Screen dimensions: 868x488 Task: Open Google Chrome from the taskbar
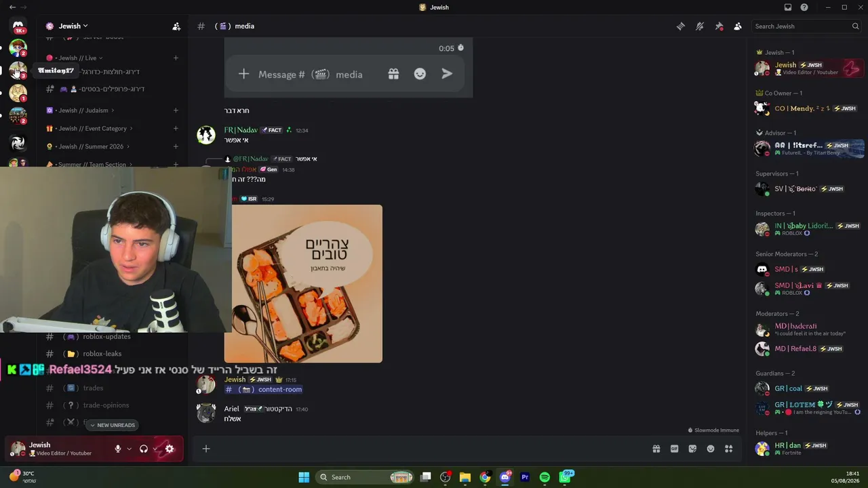pos(485,477)
